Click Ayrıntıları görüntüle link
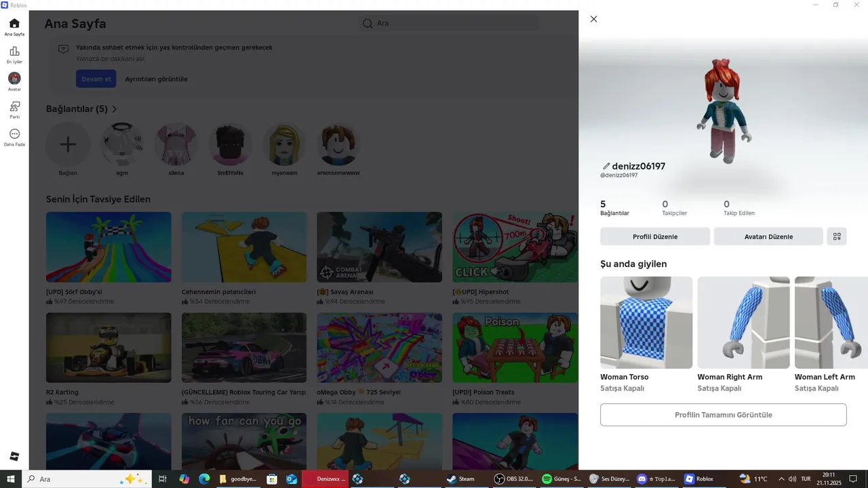This screenshot has width=868, height=488. (156, 79)
